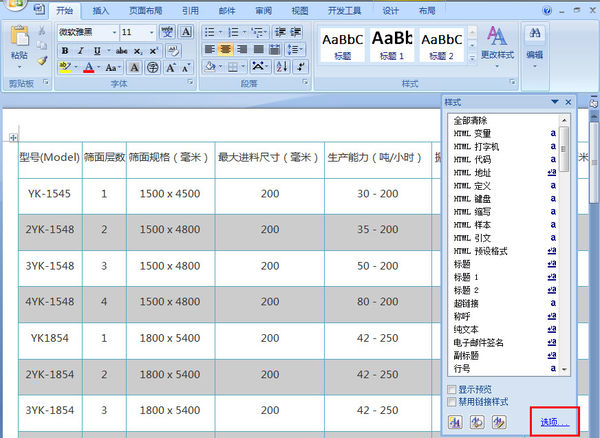
Task: Enable the 显示预览 checkbox
Action: 452,389
